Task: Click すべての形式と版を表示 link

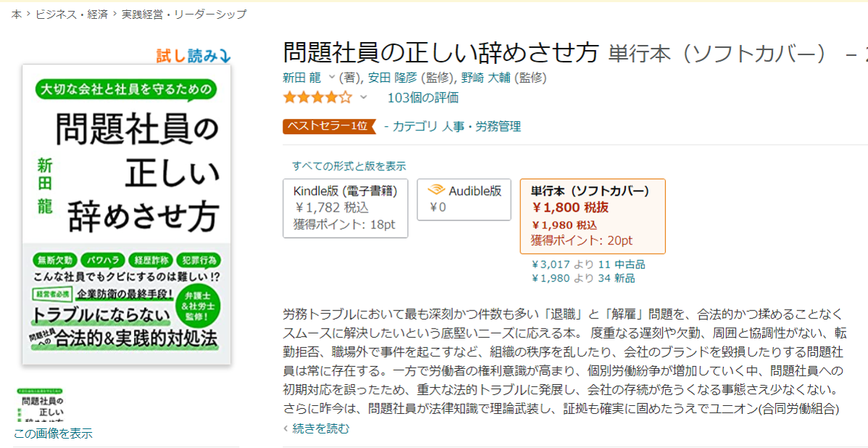Action: (x=349, y=166)
